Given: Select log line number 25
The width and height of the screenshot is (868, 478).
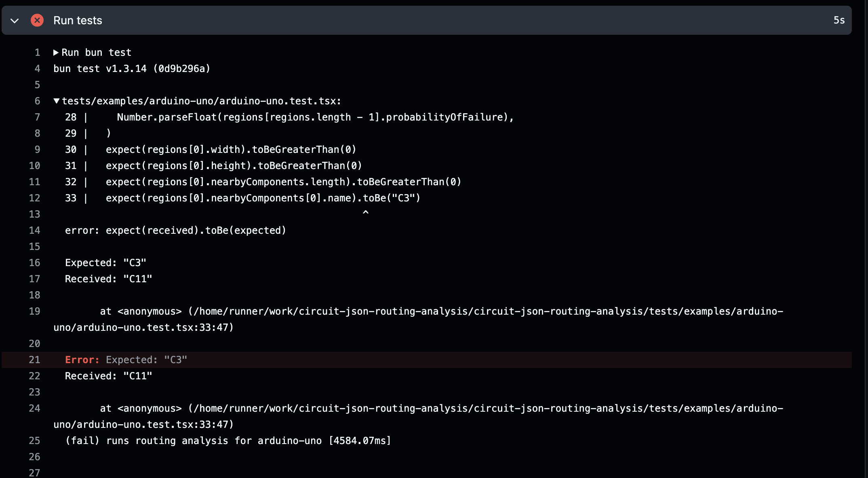Looking at the screenshot, I should (x=34, y=441).
